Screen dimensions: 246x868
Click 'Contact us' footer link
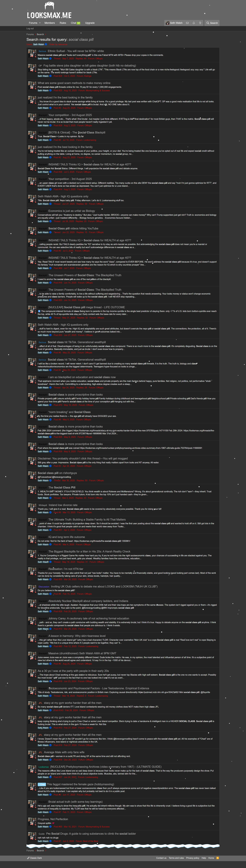click(x=161, y=858)
